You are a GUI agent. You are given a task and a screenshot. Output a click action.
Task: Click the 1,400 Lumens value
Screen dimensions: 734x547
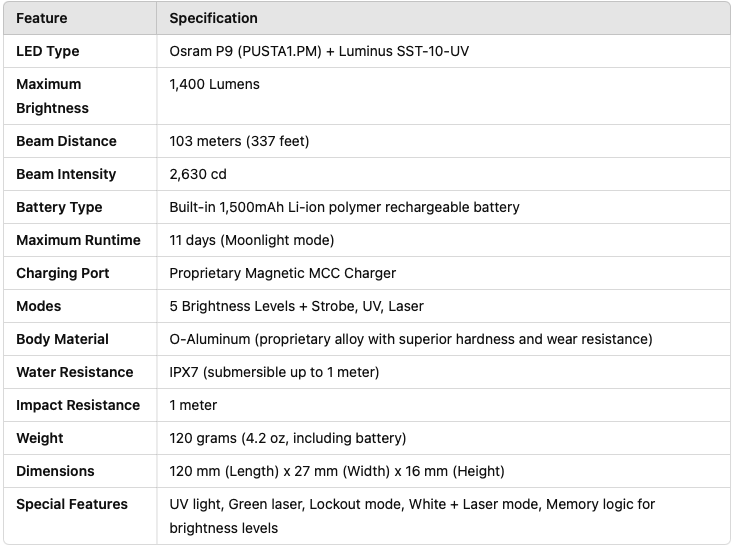pyautogui.click(x=214, y=84)
